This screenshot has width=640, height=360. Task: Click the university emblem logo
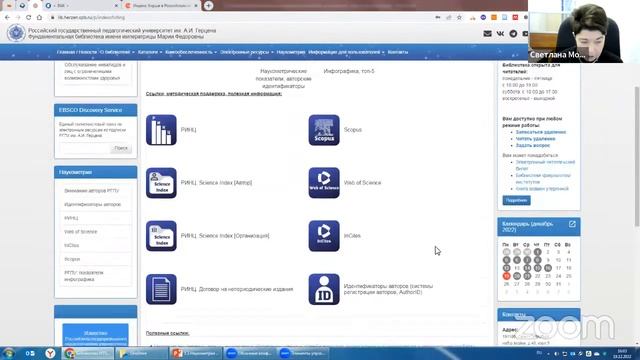click(x=16, y=33)
